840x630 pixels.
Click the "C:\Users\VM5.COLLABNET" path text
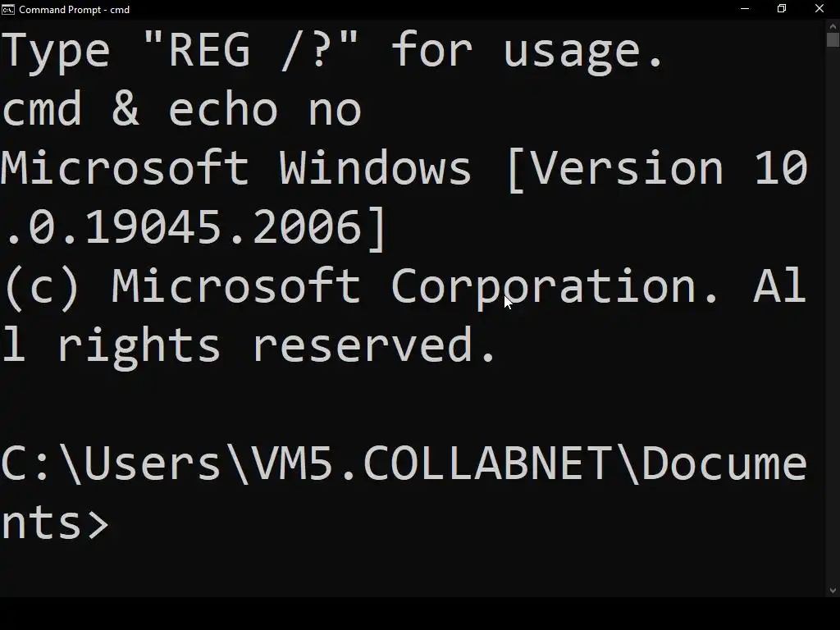click(x=305, y=464)
